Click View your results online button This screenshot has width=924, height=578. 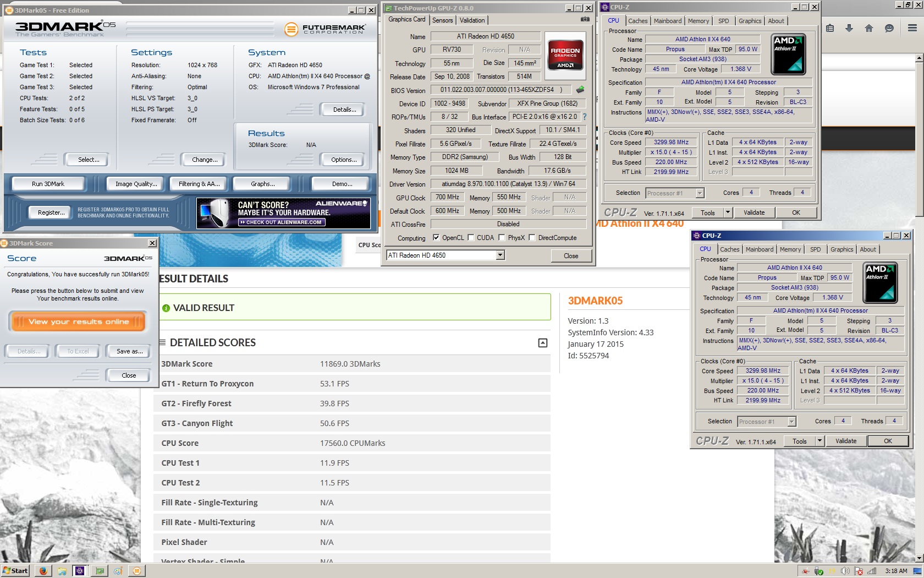click(x=78, y=321)
